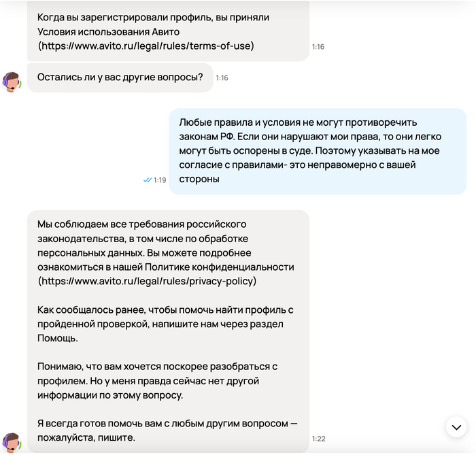Click the scroll-to-bottom chevron button
The height and width of the screenshot is (455, 476).
[x=456, y=427]
